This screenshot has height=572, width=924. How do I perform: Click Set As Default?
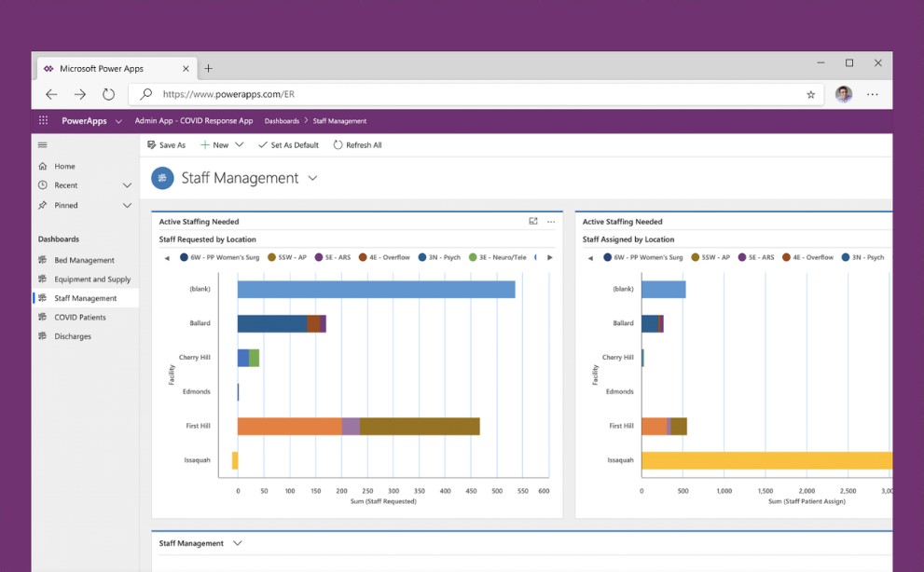click(293, 144)
